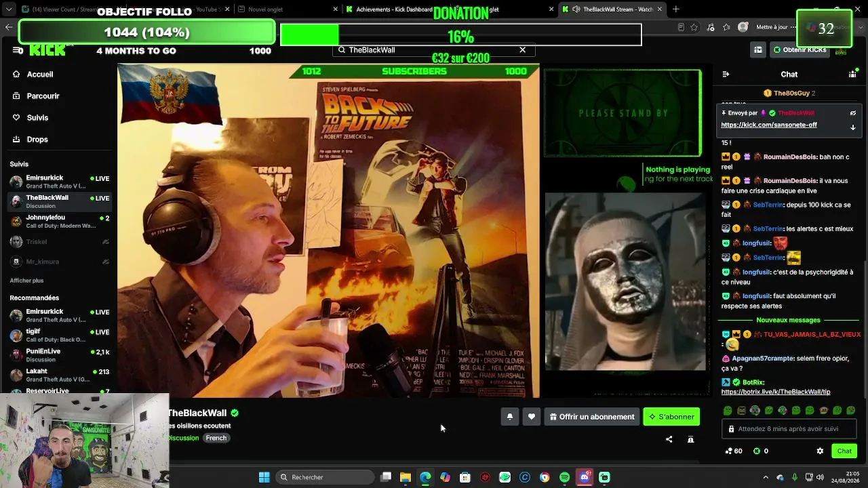Open Copilot from taskbar
The width and height of the screenshot is (868, 488).
[x=445, y=477]
